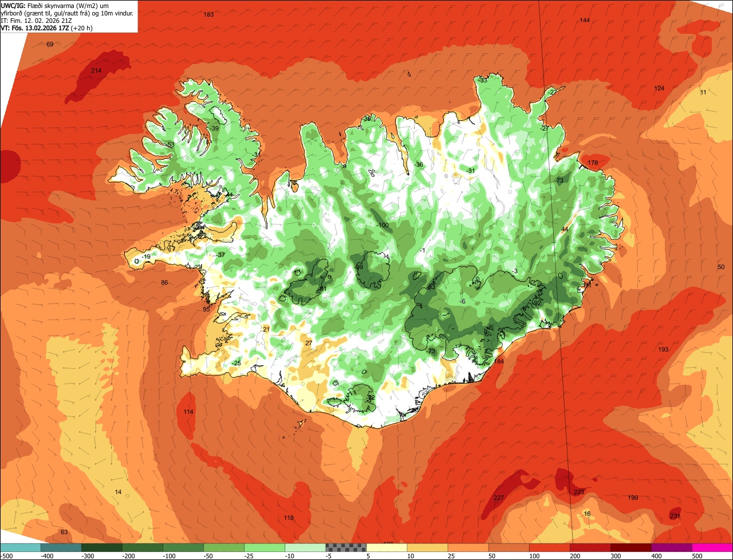The height and width of the screenshot is (560, 733).
Task: Select the pale yellow 5 to 10 legend swatch
Action: 387,547
